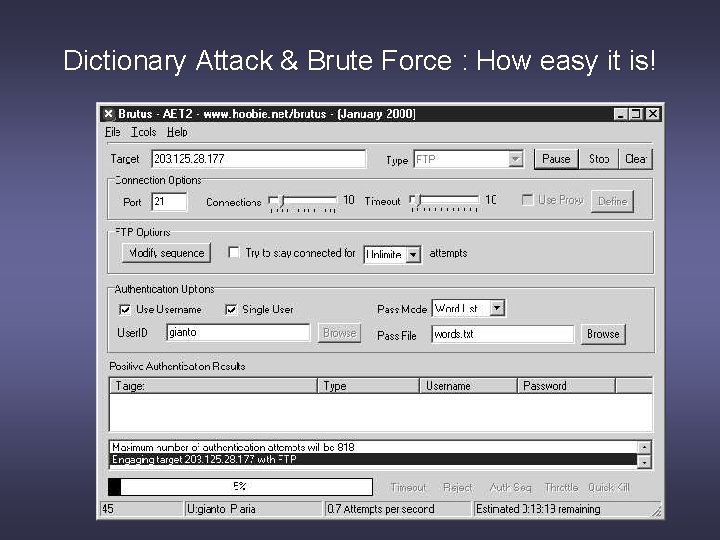
Task: Open the Pass Mode Word List dropdown
Action: [497, 308]
